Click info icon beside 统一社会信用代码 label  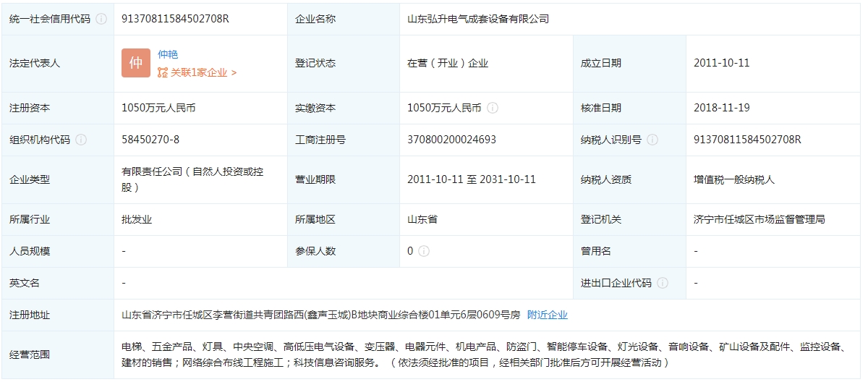tap(101, 20)
